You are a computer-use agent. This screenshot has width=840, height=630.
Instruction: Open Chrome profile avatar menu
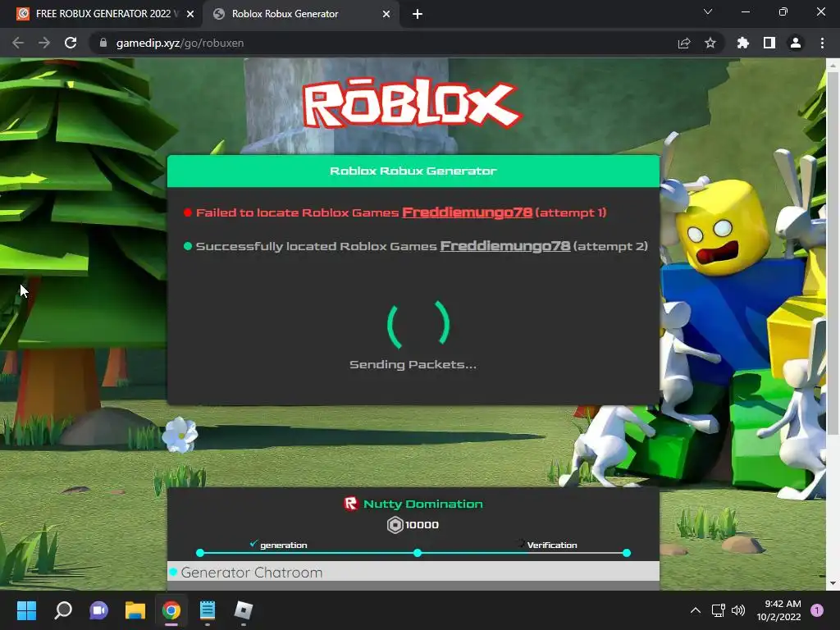[796, 43]
